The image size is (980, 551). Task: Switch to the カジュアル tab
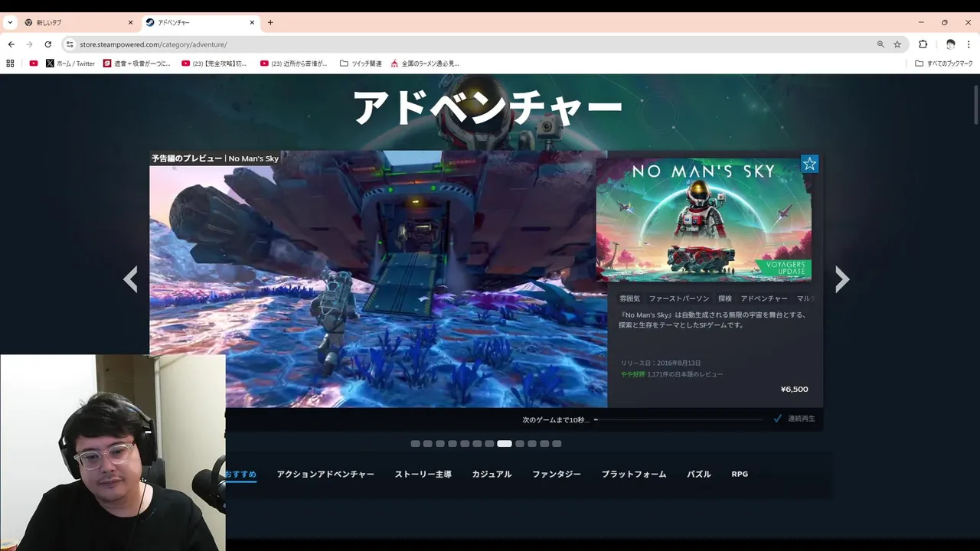coord(492,474)
